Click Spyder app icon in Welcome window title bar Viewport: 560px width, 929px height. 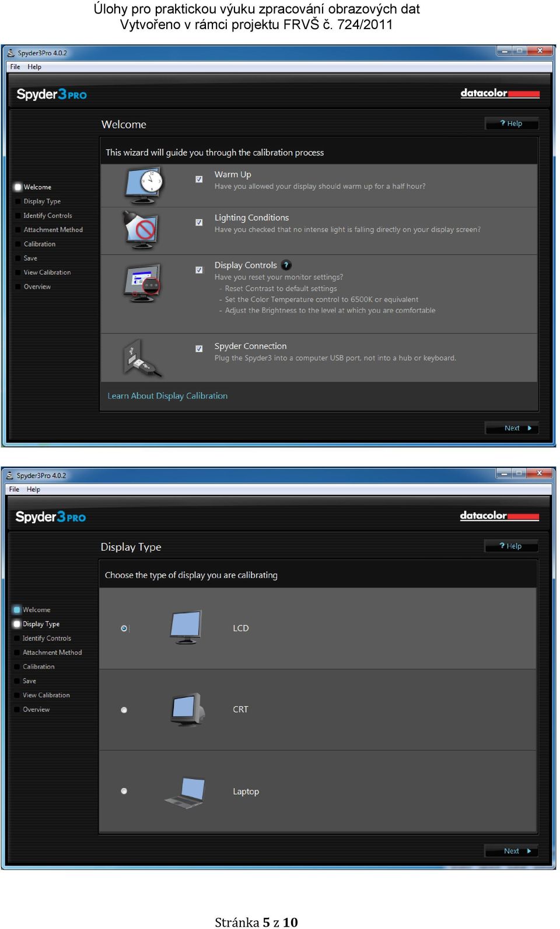[x=10, y=53]
